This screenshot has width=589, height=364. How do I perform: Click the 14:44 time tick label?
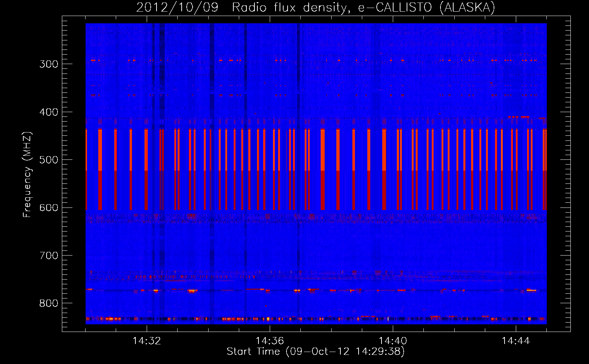pos(516,341)
